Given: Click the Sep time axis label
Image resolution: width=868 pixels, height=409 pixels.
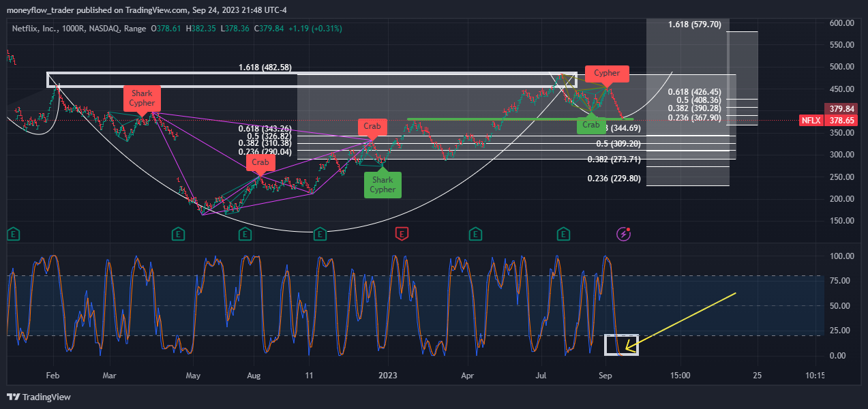Looking at the screenshot, I should 605,376.
